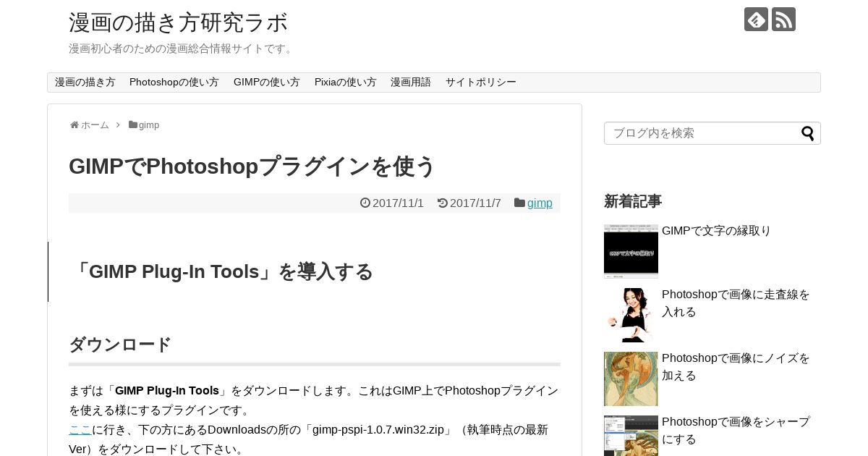The image size is (868, 456).
Task: Open the サイトポリシー menu item
Action: point(481,83)
